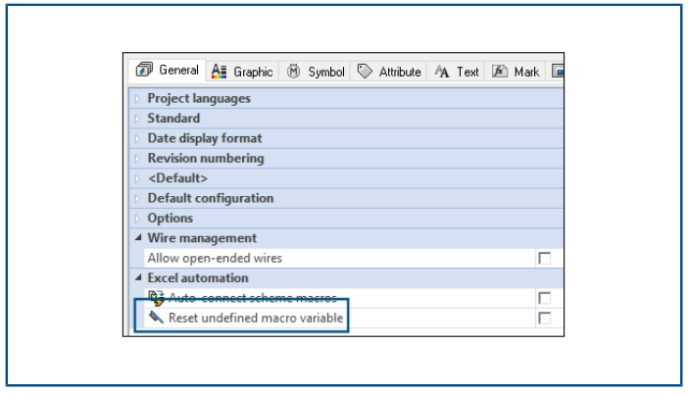Collapse the Wire management section

138,238
